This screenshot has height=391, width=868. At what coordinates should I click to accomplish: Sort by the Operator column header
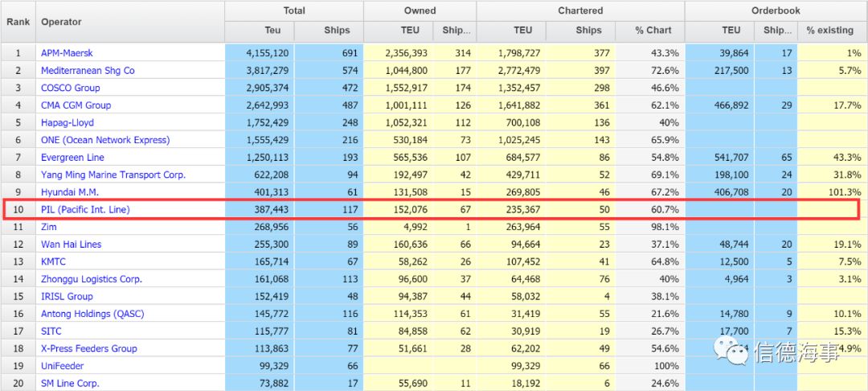coord(130,22)
